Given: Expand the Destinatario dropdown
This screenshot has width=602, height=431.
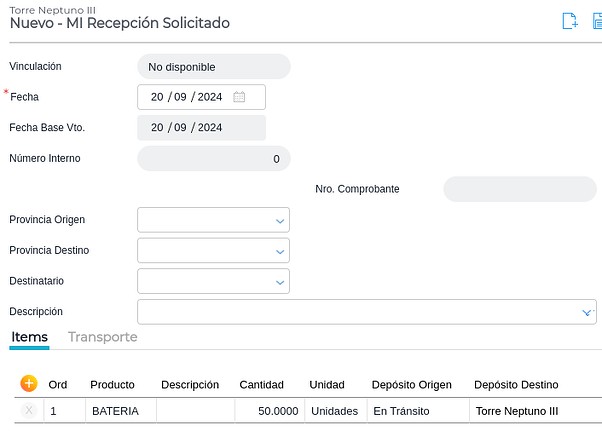Looking at the screenshot, I should point(280,282).
